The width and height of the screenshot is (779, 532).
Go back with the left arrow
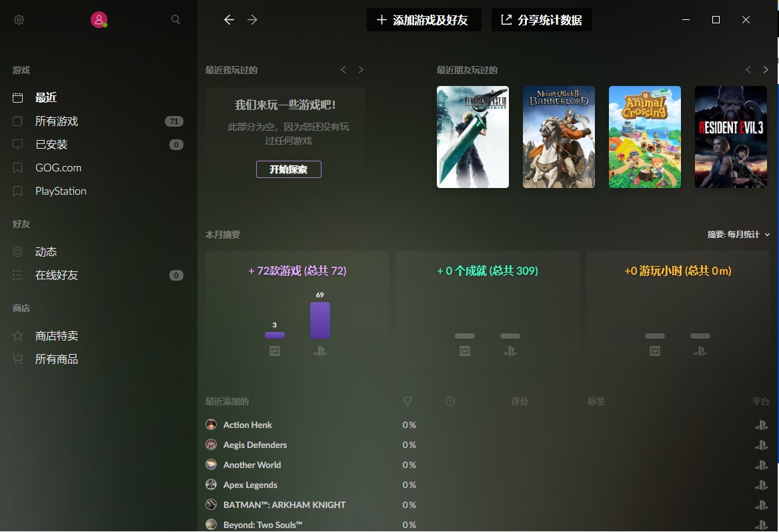click(229, 20)
